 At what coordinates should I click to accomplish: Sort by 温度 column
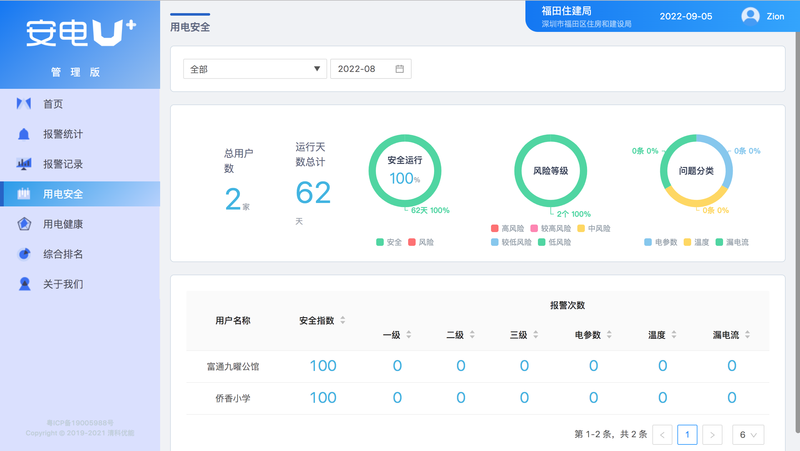674,335
